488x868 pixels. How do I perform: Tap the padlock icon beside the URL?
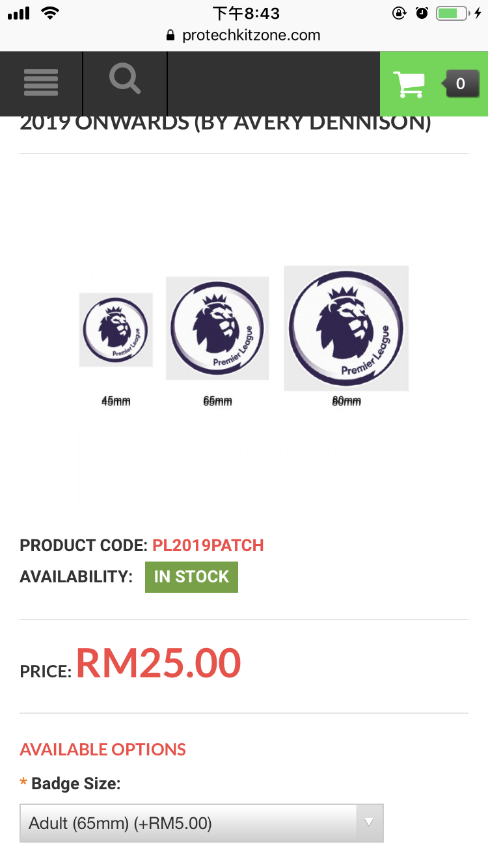171,36
